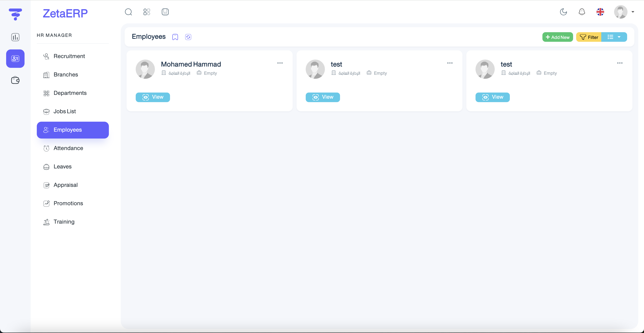Open the Filter button
The image size is (644, 333).
click(x=588, y=37)
